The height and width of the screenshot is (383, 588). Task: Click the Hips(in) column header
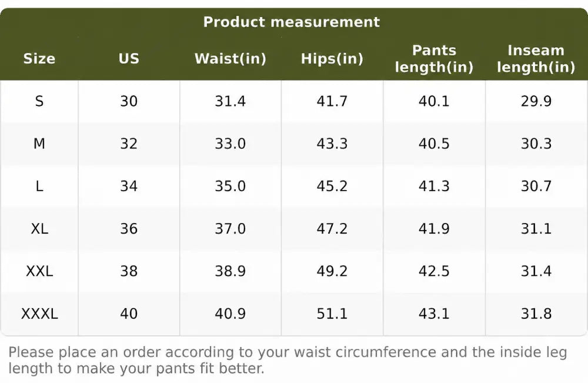(x=332, y=58)
